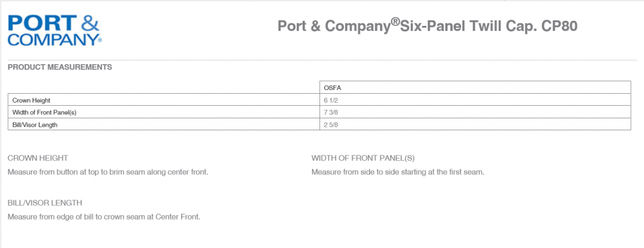644x248 pixels.
Task: Click the Crown Height row label
Action: coord(31,100)
